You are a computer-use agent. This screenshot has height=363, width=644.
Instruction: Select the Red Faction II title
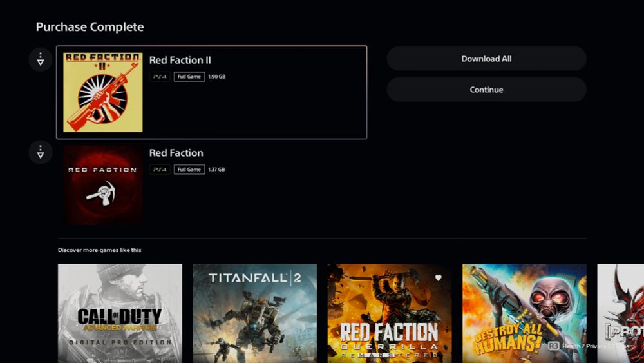pos(180,60)
